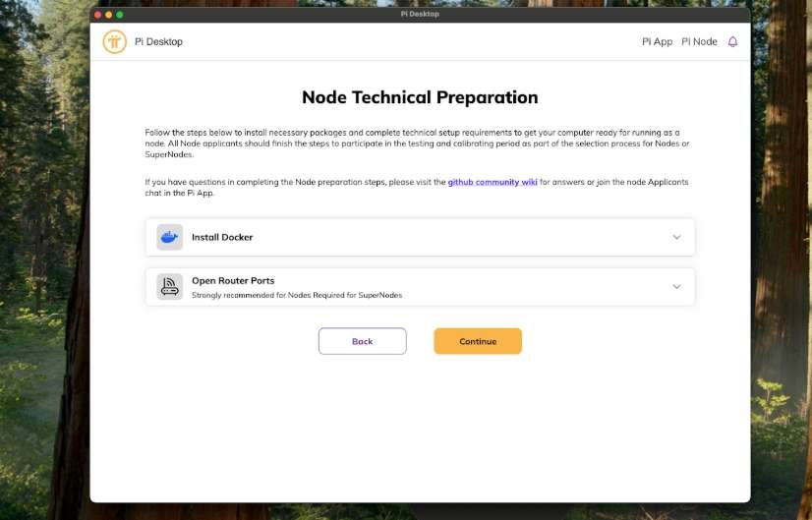812x520 pixels.
Task: Select the Open Router Ports title
Action: [x=233, y=281]
